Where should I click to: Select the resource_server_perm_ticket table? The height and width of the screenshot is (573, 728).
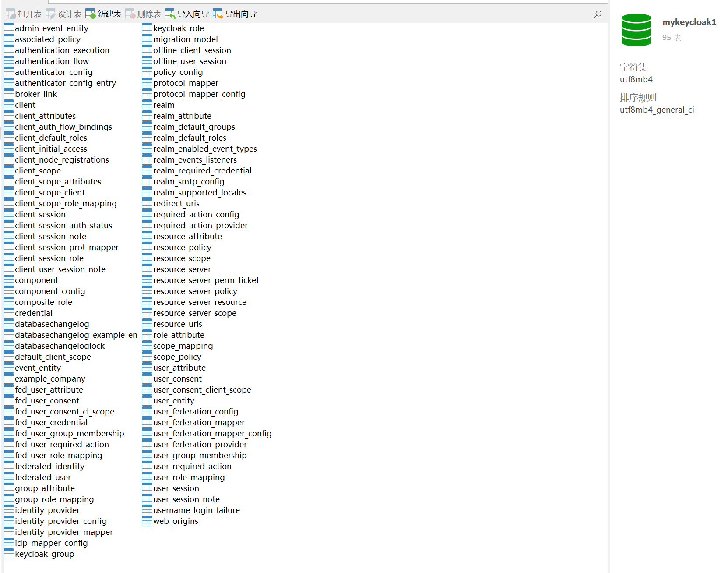(x=206, y=280)
